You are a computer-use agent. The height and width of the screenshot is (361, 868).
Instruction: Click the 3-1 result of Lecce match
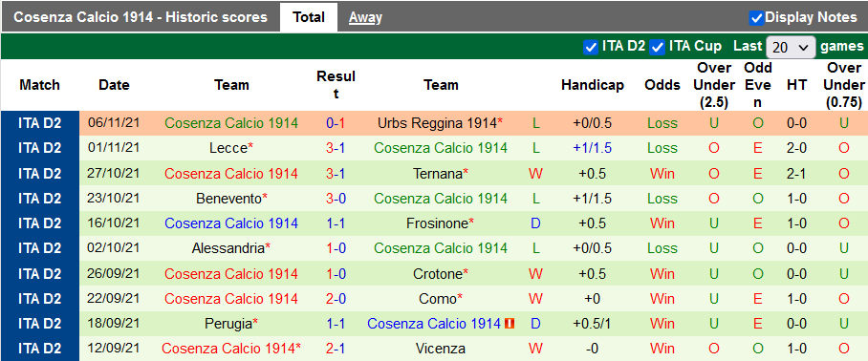pos(336,148)
